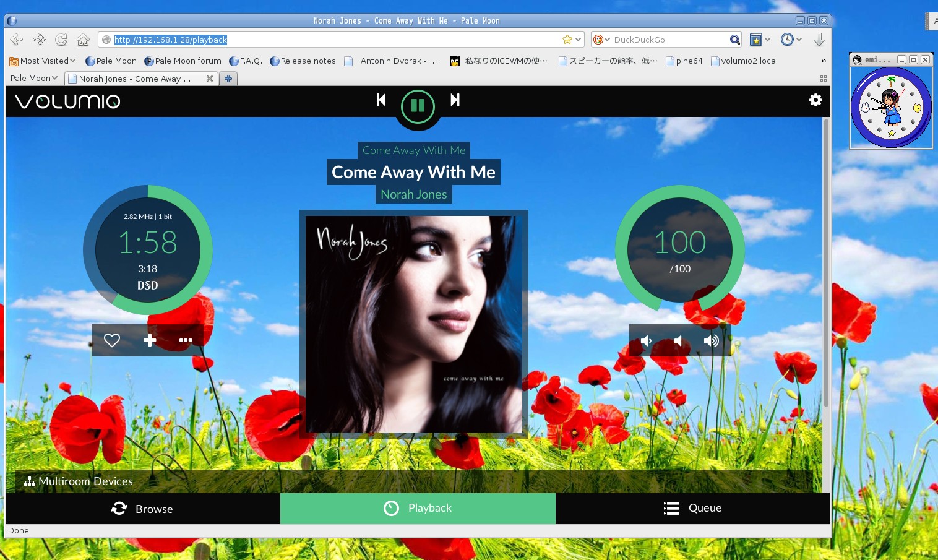Expand the Most Visited bookmarks dropdown

click(x=43, y=61)
